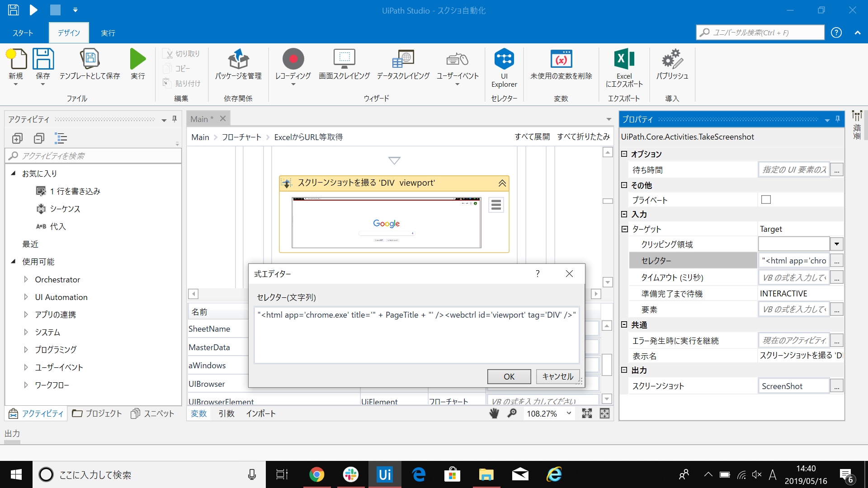Click the Publish (パブリッシュ) gear icon
The width and height of the screenshot is (868, 488).
pos(672,59)
